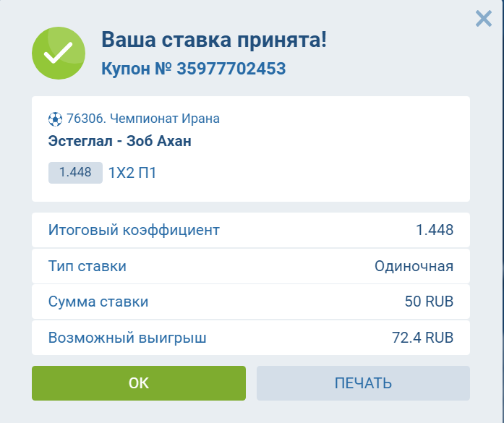Screen dimensions: 504x423
Task: Click the 1.448 odds badge
Action: [75, 172]
